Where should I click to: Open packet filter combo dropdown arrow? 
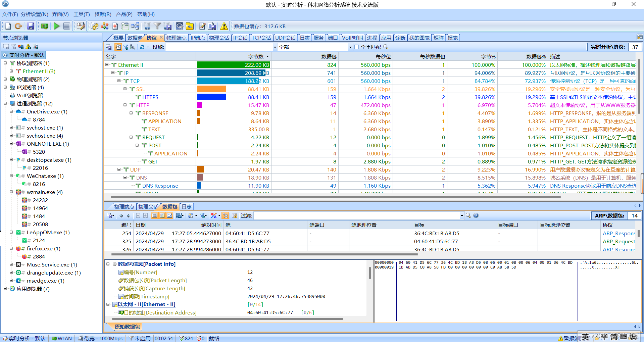462,215
